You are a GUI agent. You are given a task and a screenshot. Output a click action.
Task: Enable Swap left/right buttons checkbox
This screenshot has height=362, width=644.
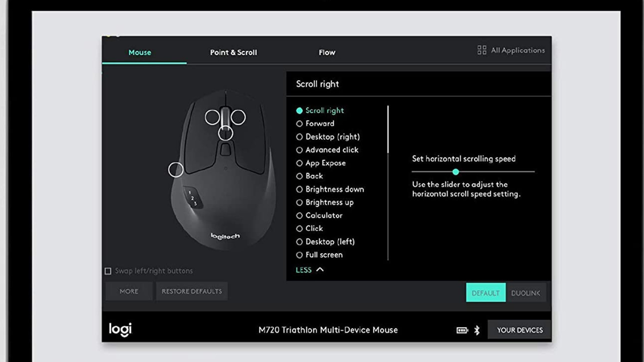coord(108,271)
